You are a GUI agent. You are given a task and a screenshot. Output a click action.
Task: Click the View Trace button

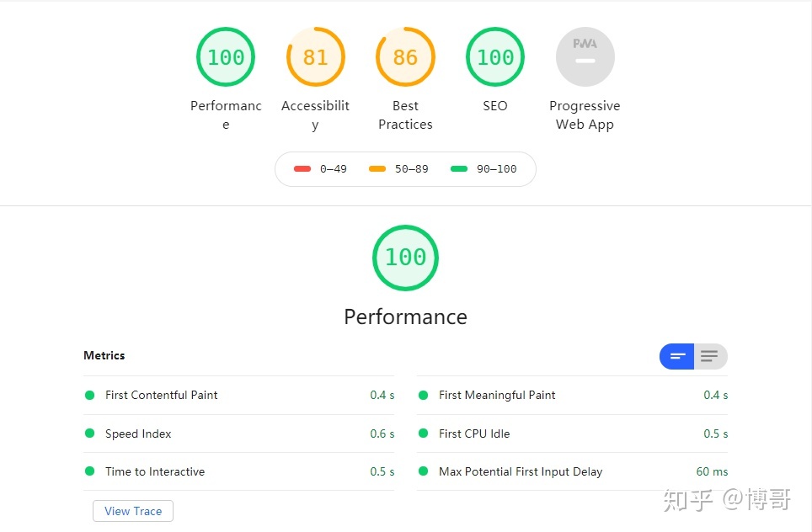click(x=133, y=511)
